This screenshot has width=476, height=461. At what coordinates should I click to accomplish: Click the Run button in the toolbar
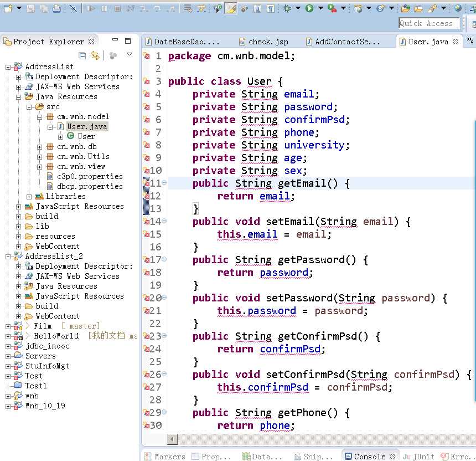point(309,8)
